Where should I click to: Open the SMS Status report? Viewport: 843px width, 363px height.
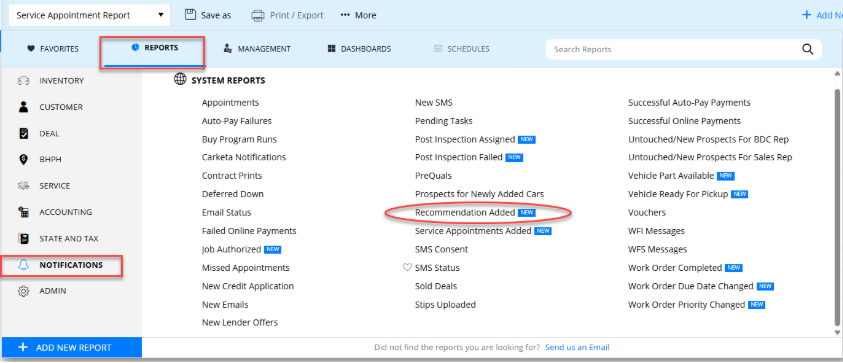(437, 268)
